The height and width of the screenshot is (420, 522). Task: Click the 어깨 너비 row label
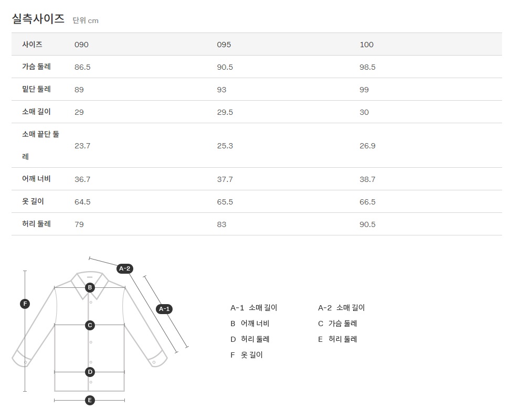tap(37, 179)
